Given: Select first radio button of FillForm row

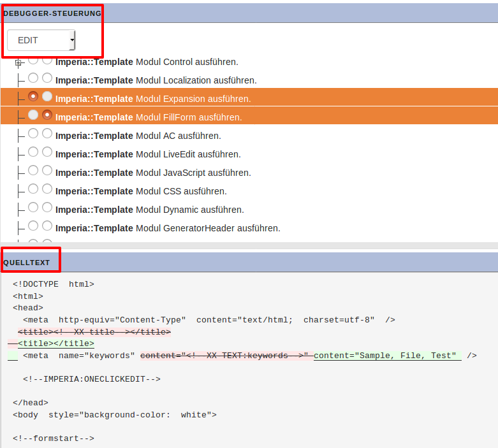Looking at the screenshot, I should pyautogui.click(x=33, y=115).
